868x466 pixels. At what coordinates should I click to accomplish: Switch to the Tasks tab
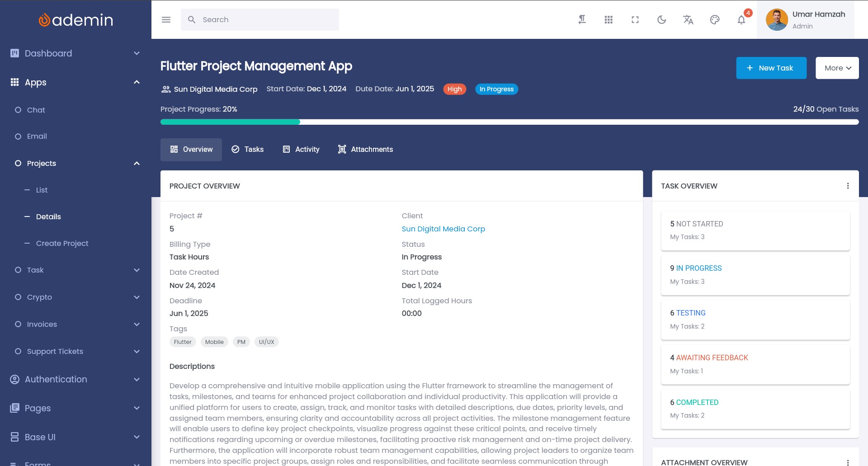(247, 150)
